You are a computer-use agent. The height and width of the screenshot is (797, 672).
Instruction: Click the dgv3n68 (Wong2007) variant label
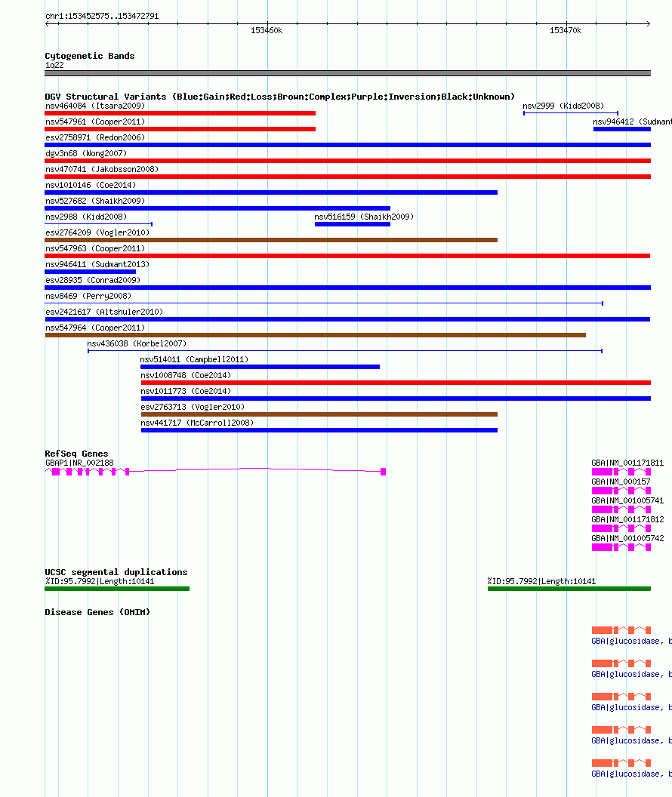pyautogui.click(x=86, y=153)
